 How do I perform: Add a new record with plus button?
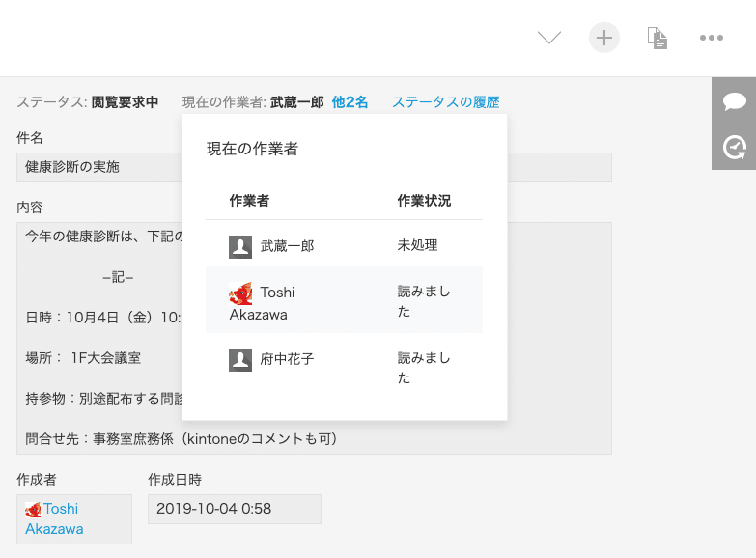click(x=604, y=38)
